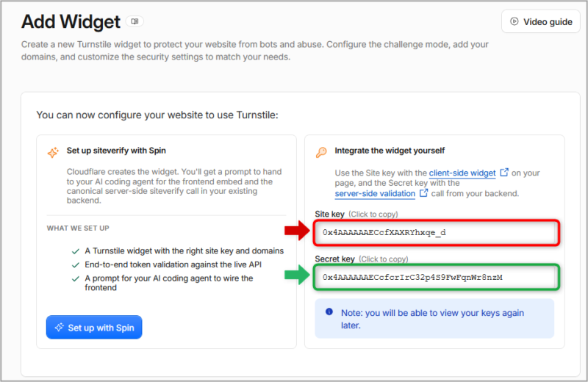Click the documentation book icon beside Add Widget

coord(135,21)
